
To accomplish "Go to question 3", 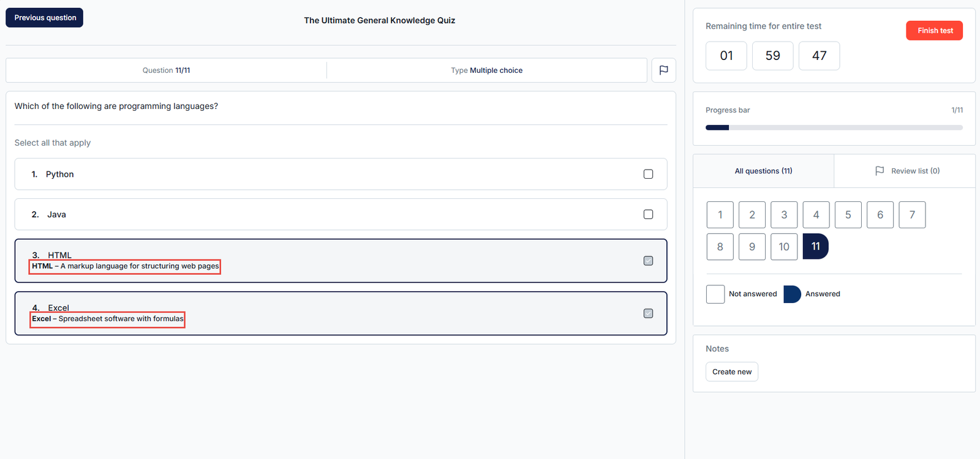I will pyautogui.click(x=783, y=215).
